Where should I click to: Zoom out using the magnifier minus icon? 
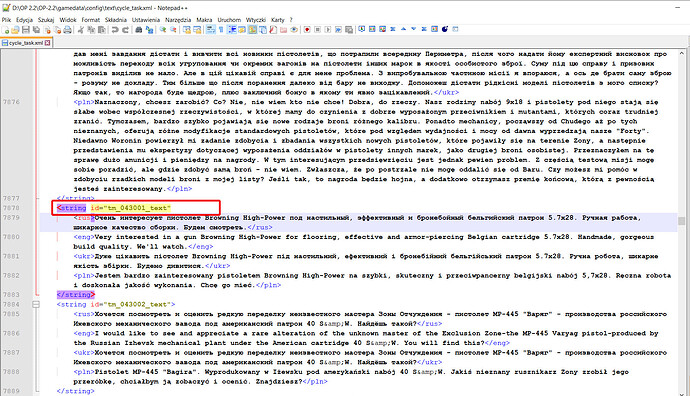pos(173,29)
